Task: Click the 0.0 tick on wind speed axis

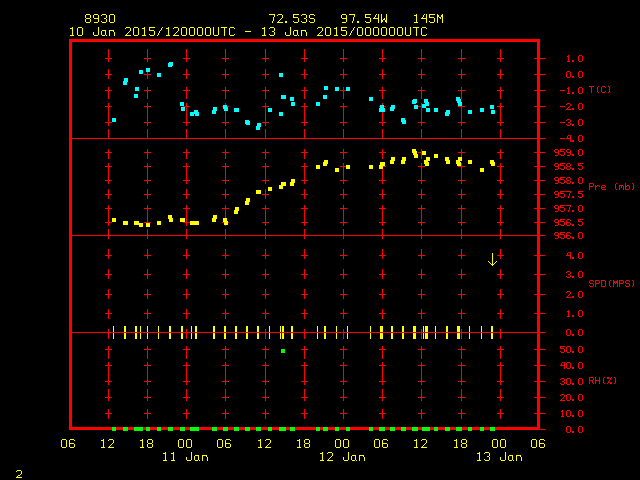Action: click(574, 333)
